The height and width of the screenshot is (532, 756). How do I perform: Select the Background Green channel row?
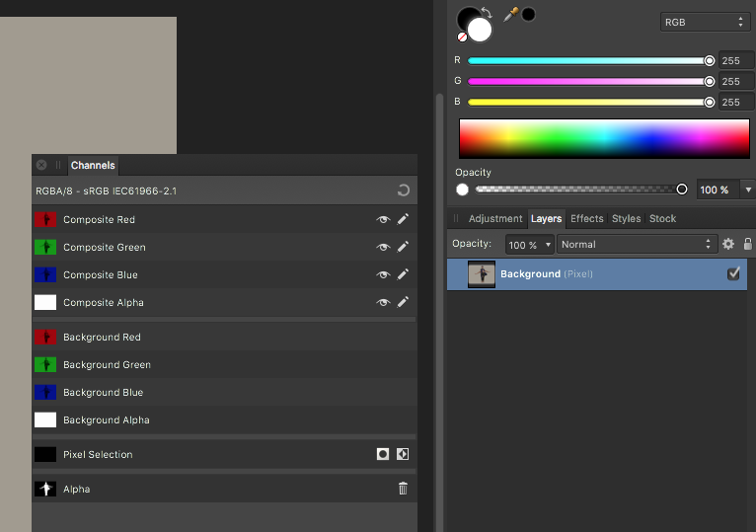[x=224, y=364]
